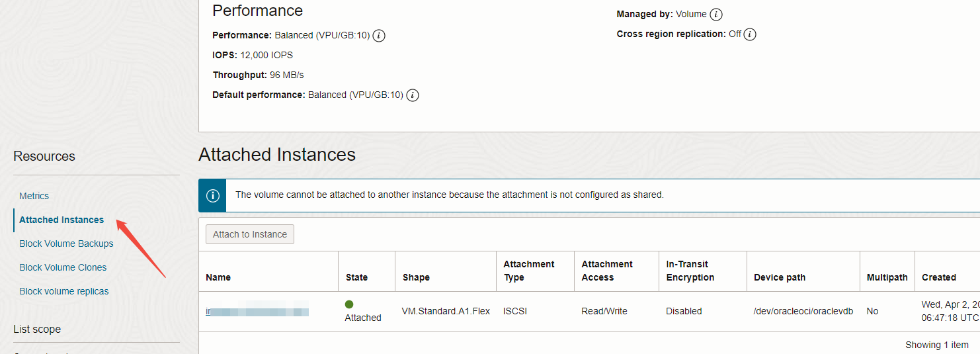Click the Shape column header
This screenshot has height=354, width=980.
416,277
